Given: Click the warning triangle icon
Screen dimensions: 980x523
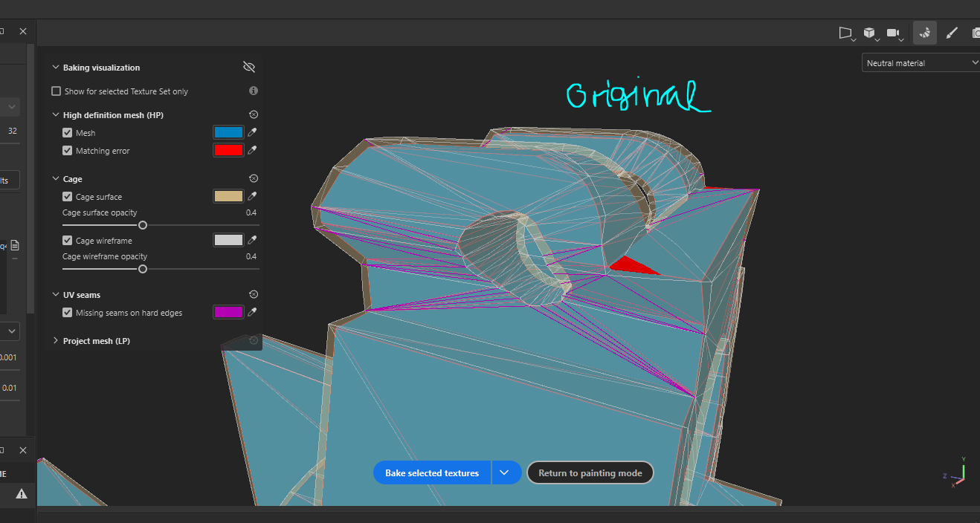Looking at the screenshot, I should tap(22, 493).
